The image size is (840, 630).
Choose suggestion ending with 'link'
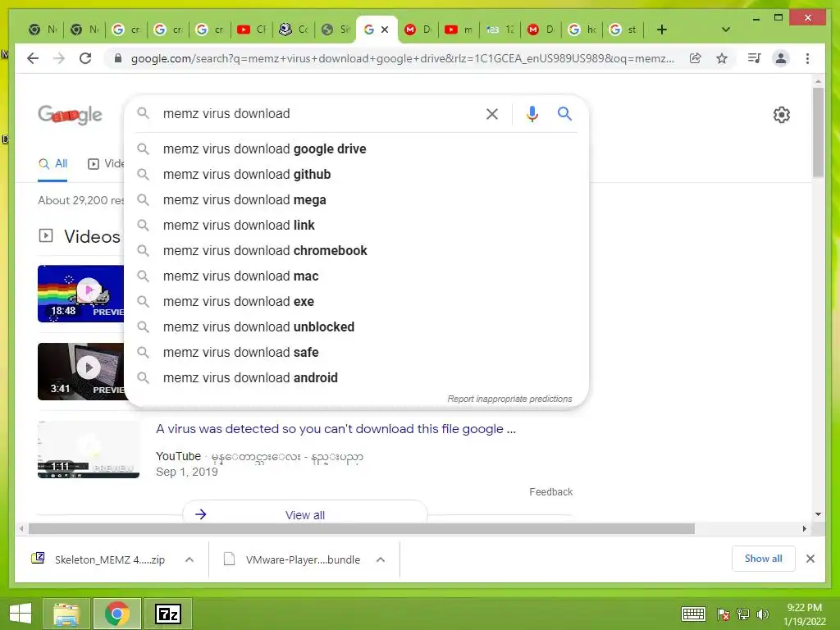point(357,225)
